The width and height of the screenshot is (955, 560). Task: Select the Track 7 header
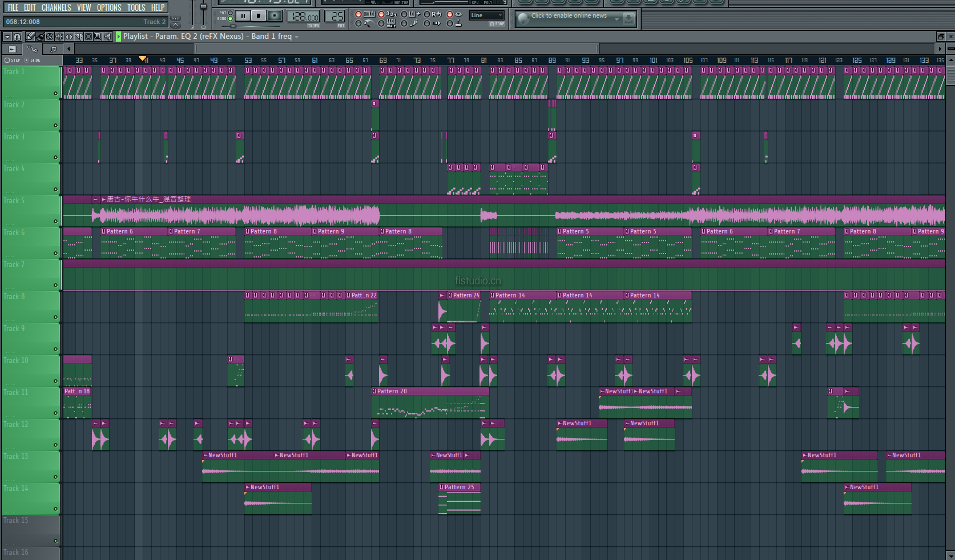(31, 275)
